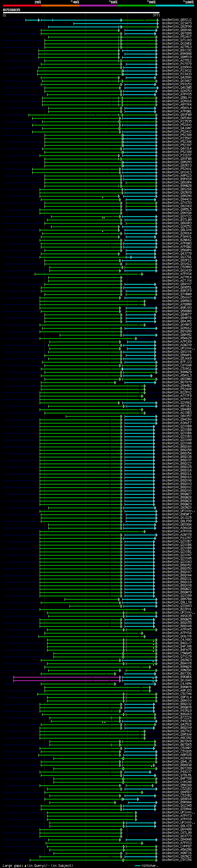197x868 pixels.
Task: Click label UniRef100_P93519
Action: pos(177,711)
